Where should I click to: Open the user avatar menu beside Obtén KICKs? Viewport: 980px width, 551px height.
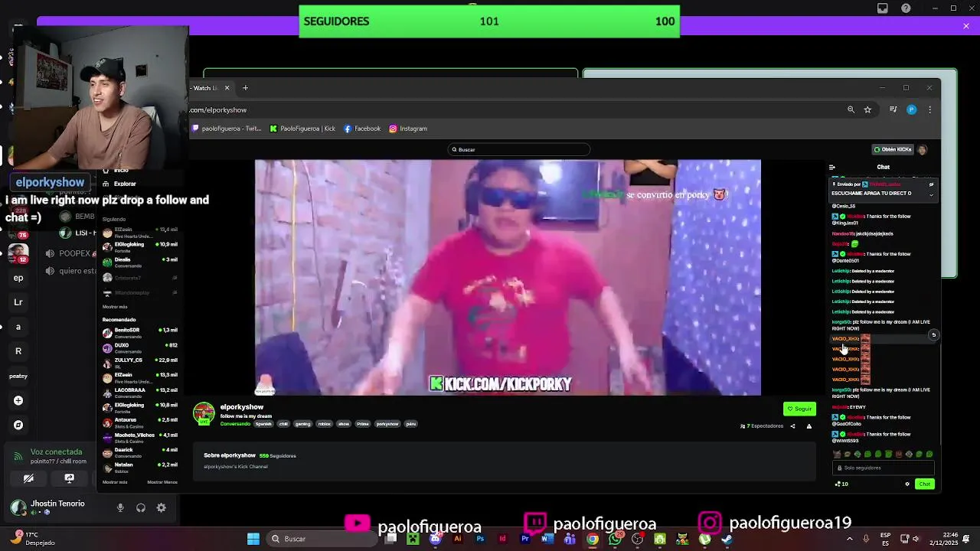click(x=923, y=149)
